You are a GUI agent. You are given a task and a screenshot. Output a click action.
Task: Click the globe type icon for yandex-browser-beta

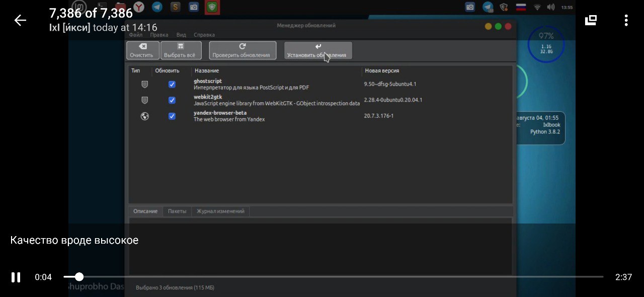point(145,116)
